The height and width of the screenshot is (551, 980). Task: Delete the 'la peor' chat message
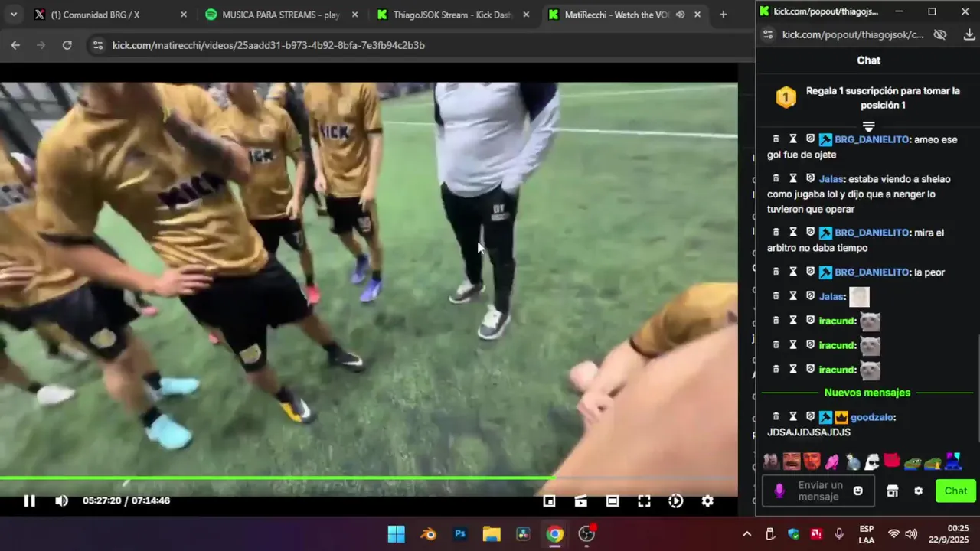pos(776,272)
